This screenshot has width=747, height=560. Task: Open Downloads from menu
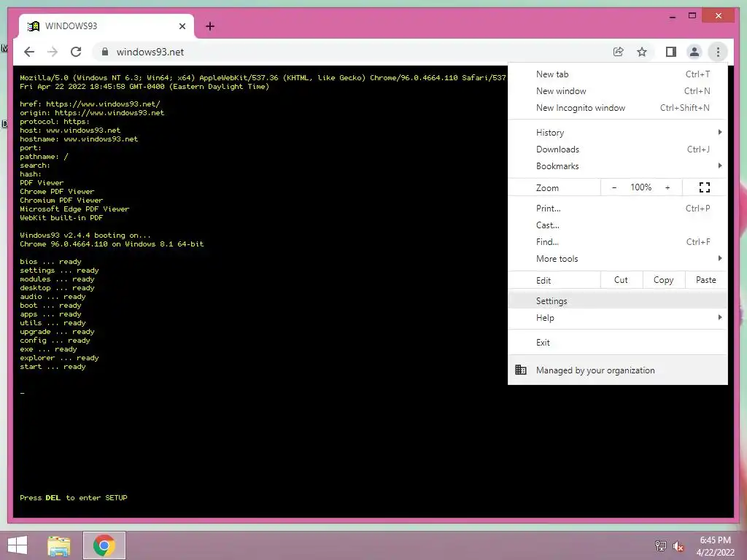click(x=618, y=149)
